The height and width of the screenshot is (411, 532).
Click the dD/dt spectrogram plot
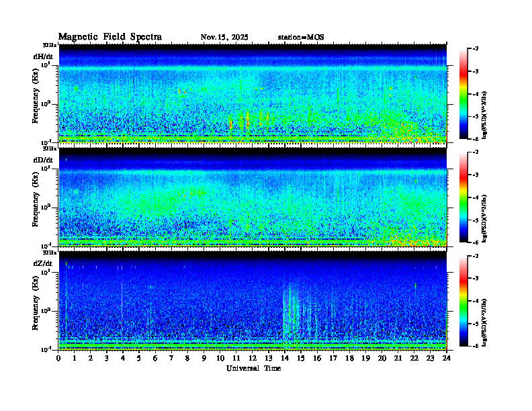tap(253, 197)
